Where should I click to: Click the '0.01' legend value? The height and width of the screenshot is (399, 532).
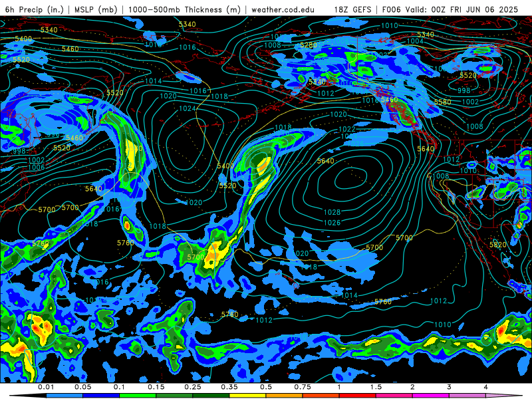point(46,387)
